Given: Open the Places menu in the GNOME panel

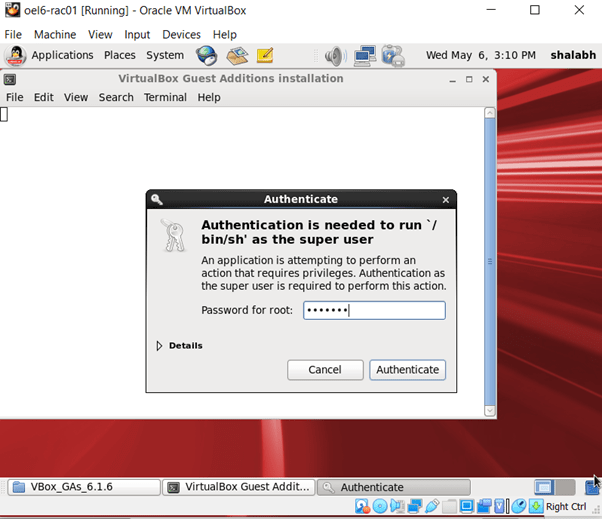Looking at the screenshot, I should [120, 55].
